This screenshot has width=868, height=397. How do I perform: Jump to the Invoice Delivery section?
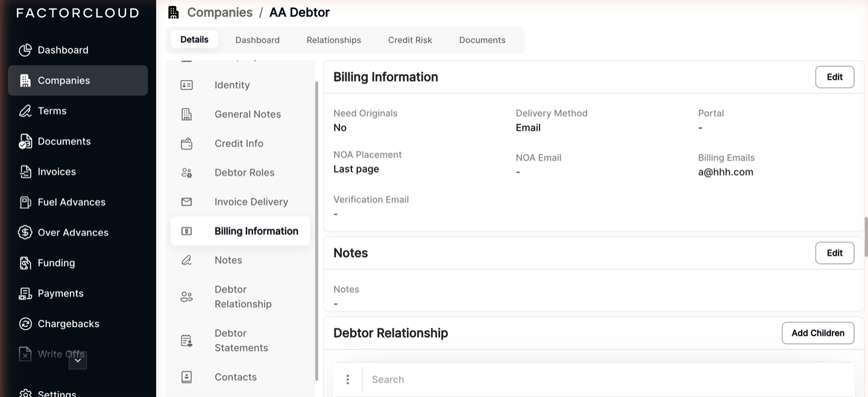coord(241,202)
